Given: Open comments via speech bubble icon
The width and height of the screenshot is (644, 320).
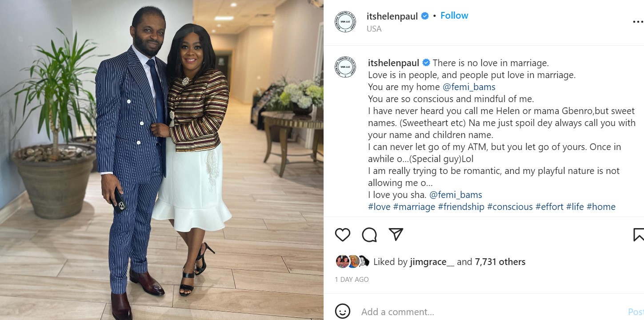Looking at the screenshot, I should click(x=369, y=234).
